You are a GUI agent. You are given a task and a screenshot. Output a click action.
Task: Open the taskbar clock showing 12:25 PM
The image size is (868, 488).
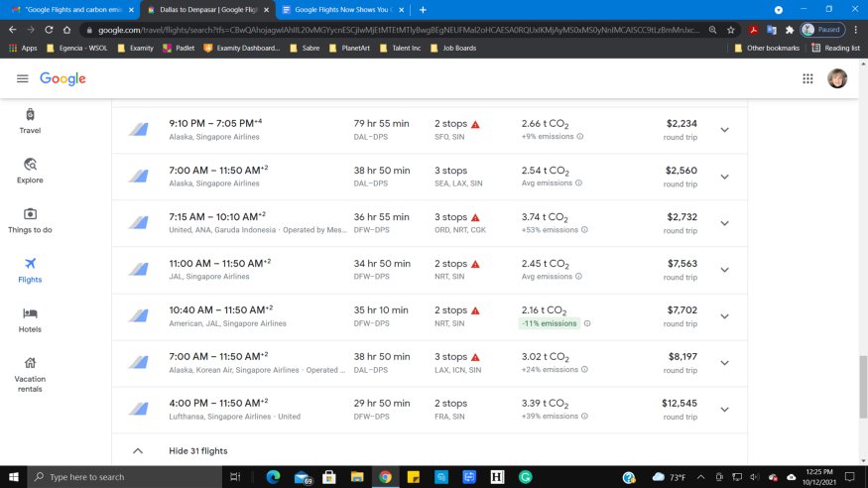pos(819,477)
